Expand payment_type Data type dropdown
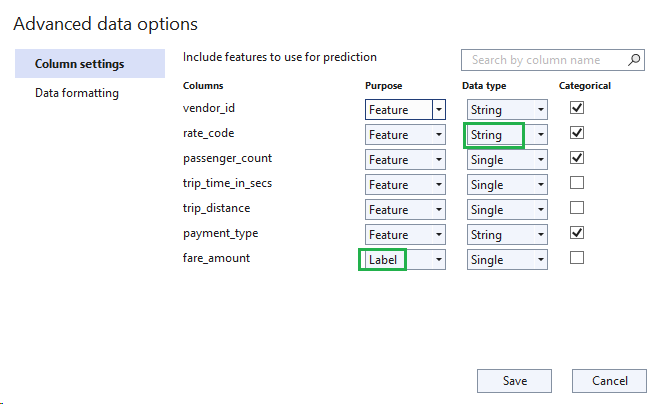This screenshot has height=404, width=662. [507, 235]
